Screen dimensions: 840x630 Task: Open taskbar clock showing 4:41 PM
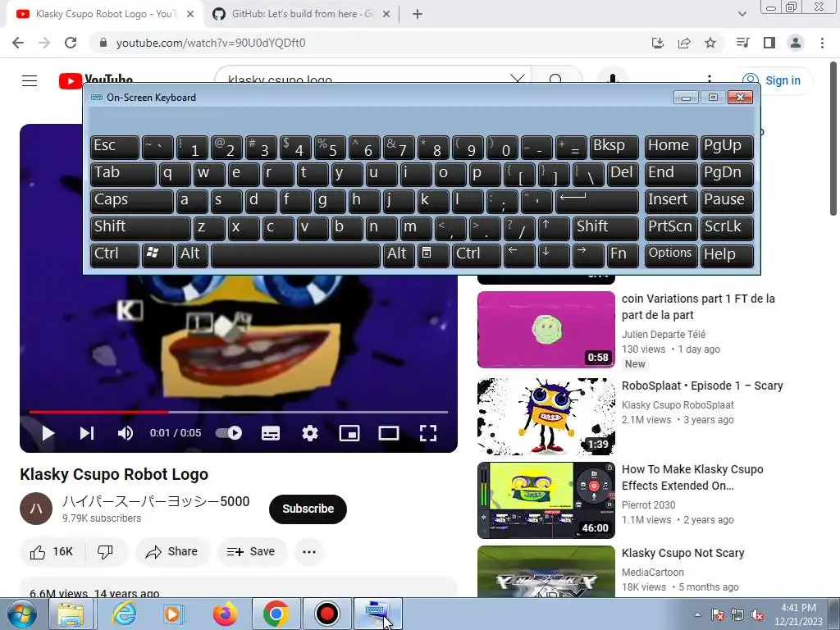798,614
